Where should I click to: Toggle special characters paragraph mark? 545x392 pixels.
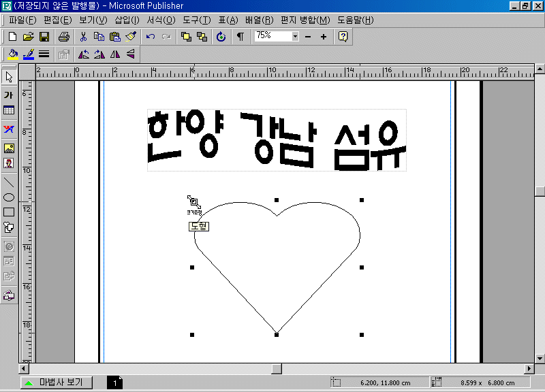pyautogui.click(x=240, y=37)
